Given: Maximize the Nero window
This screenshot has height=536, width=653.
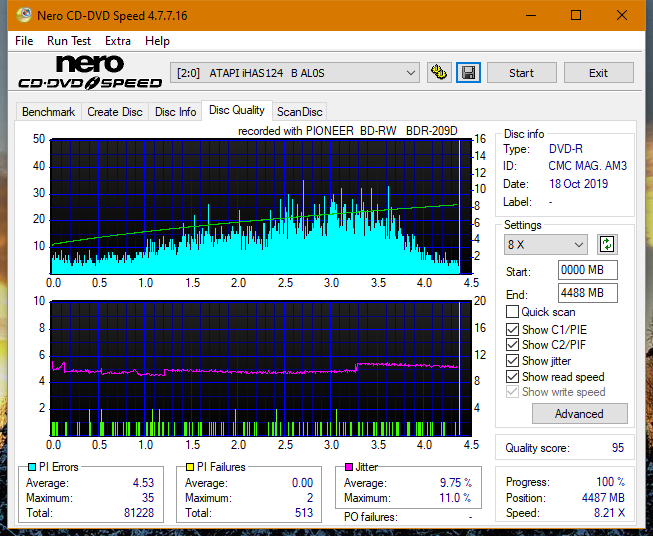Looking at the screenshot, I should coord(576,15).
